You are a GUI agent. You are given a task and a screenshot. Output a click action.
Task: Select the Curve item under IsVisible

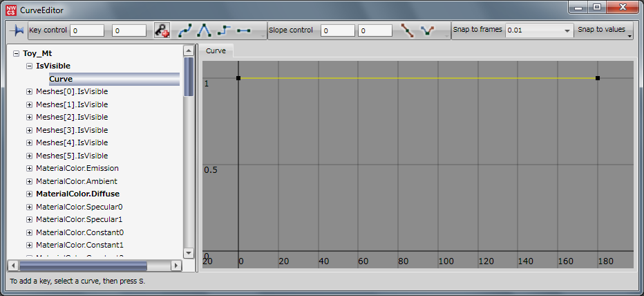pyautogui.click(x=61, y=79)
